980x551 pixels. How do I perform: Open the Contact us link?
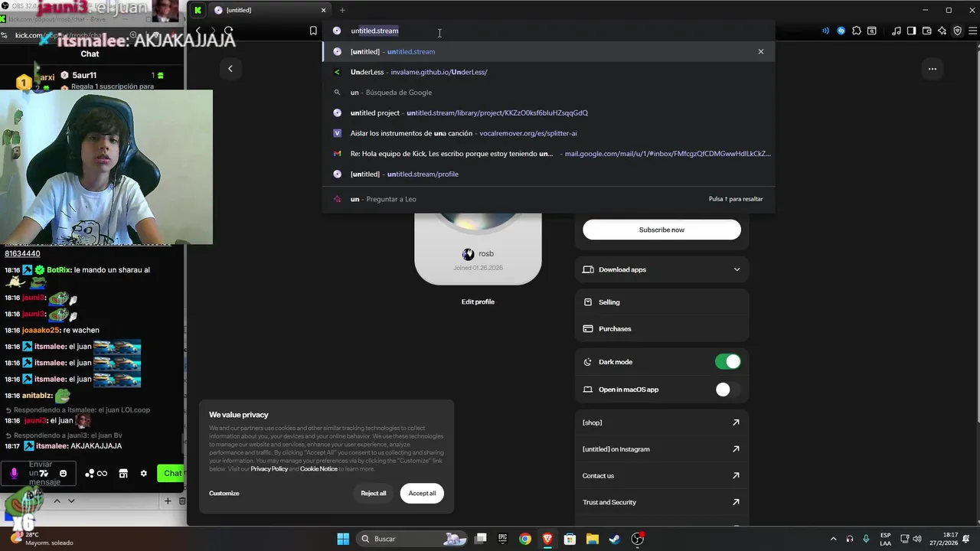click(661, 476)
